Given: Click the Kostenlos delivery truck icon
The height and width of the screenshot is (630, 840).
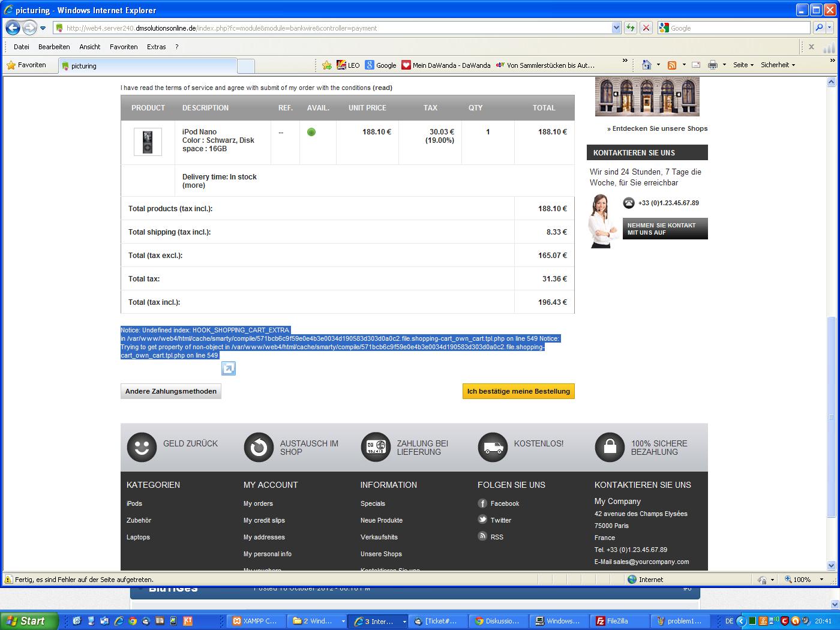Looking at the screenshot, I should (x=493, y=448).
